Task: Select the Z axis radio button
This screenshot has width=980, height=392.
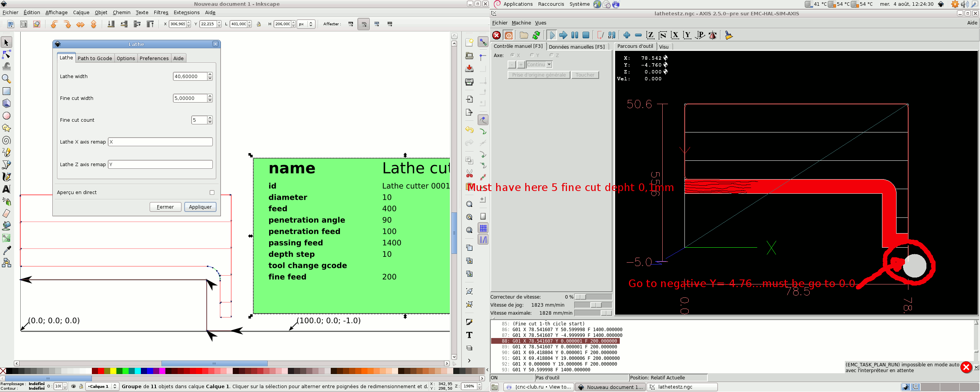Action: (x=552, y=55)
